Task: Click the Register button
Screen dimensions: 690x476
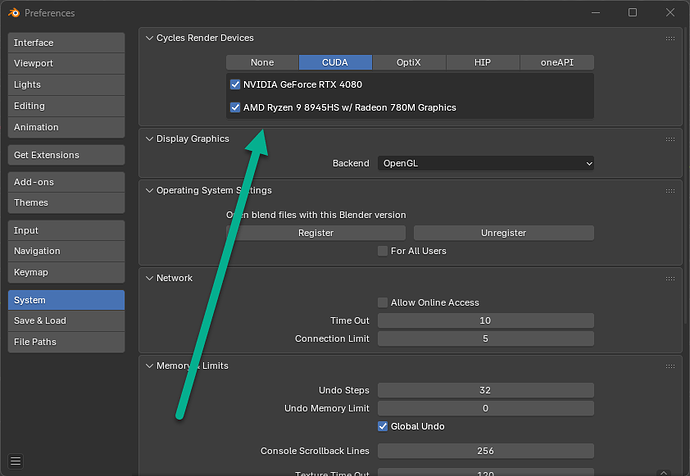Action: tap(316, 233)
